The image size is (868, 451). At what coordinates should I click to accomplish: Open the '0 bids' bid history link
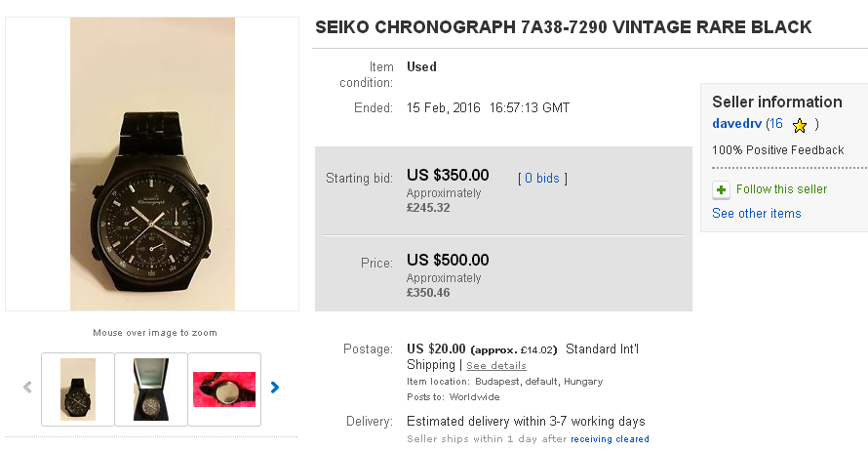click(x=542, y=179)
